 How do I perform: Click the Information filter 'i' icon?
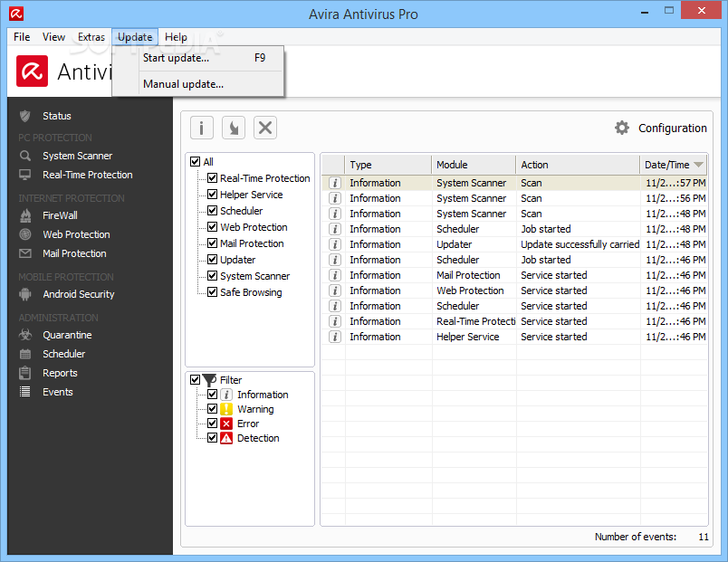(226, 395)
